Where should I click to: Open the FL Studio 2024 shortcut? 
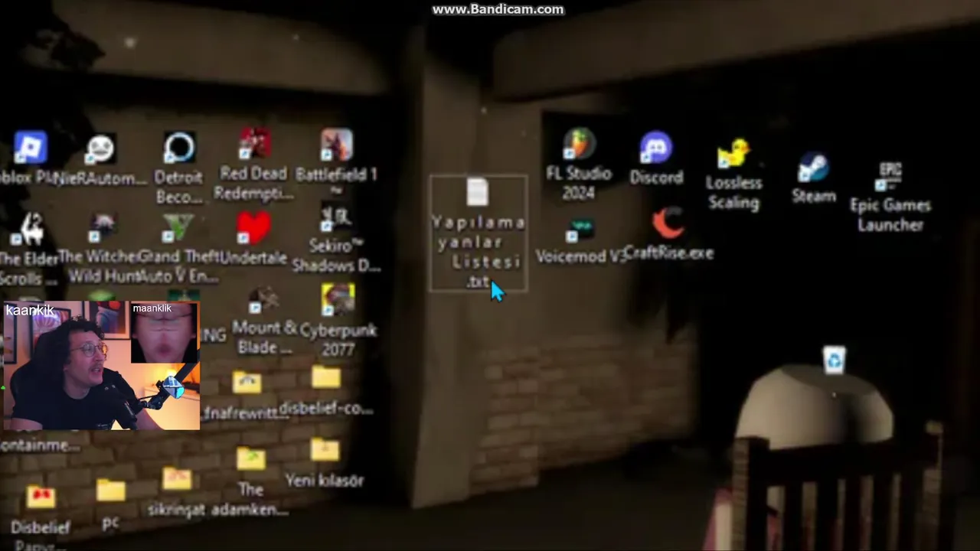(x=579, y=145)
